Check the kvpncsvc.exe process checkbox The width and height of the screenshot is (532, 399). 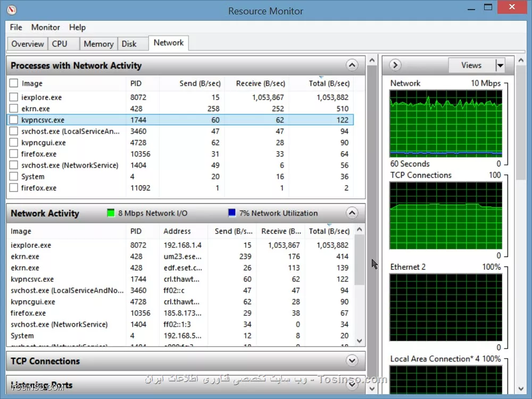click(x=14, y=120)
